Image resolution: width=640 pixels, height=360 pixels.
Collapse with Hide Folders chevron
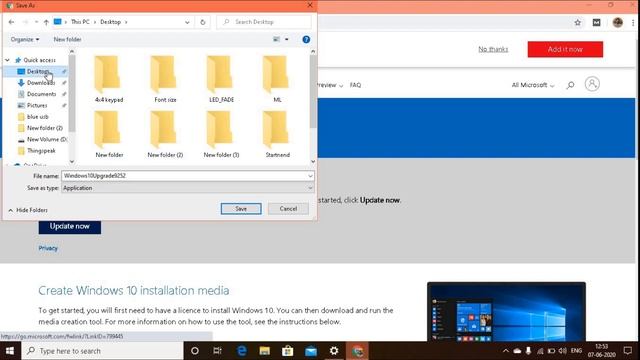(11, 210)
